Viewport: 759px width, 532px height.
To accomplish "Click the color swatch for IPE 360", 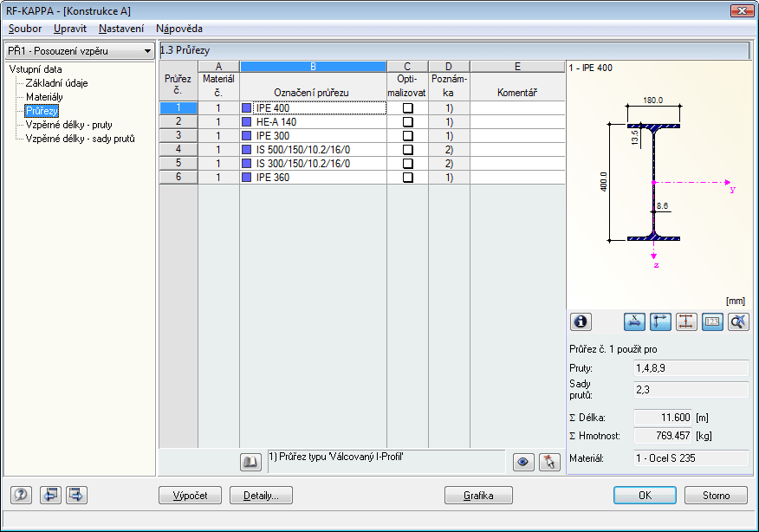I will coord(246,178).
